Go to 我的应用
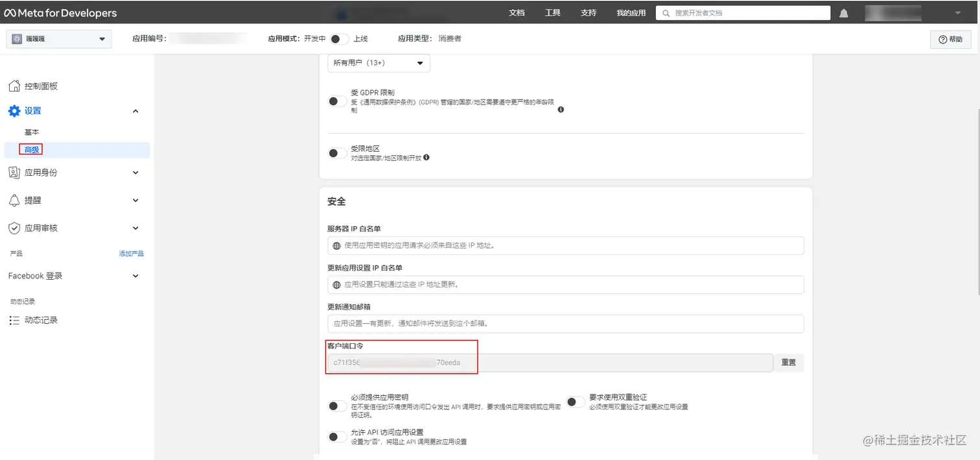This screenshot has width=980, height=460. 631,13
